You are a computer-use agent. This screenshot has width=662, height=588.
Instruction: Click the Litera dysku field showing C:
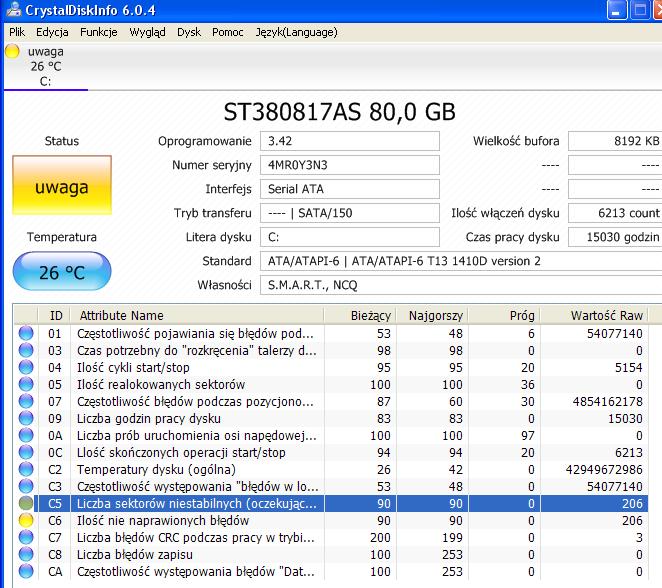click(x=350, y=237)
